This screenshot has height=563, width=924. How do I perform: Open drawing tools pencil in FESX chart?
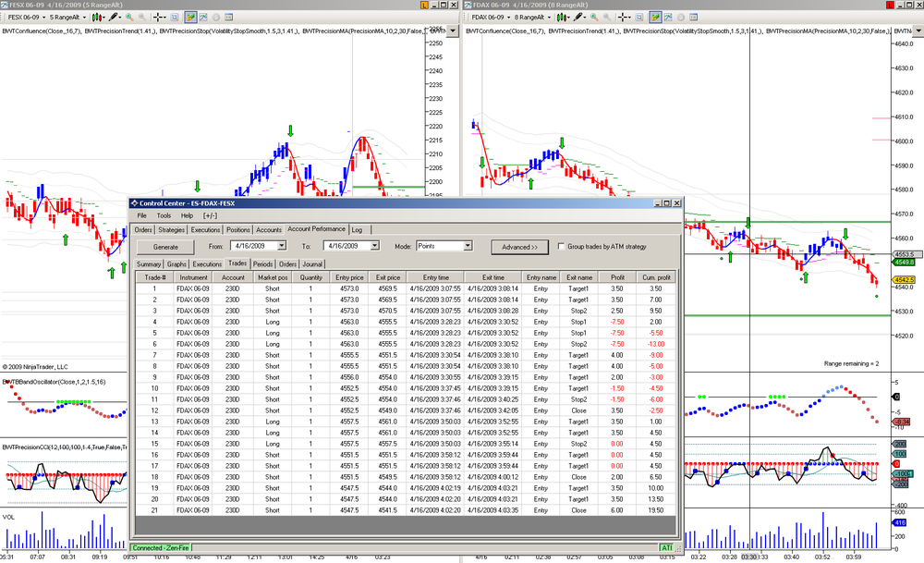point(115,17)
